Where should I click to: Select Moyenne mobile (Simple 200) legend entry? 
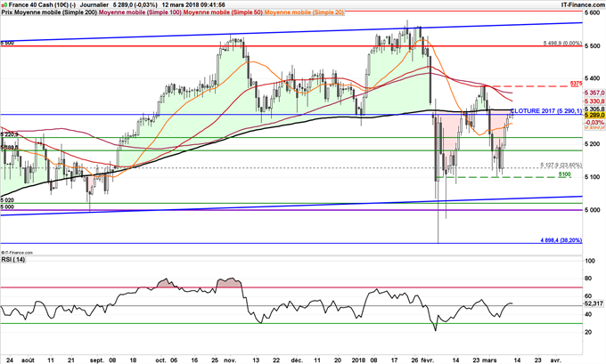55,12
